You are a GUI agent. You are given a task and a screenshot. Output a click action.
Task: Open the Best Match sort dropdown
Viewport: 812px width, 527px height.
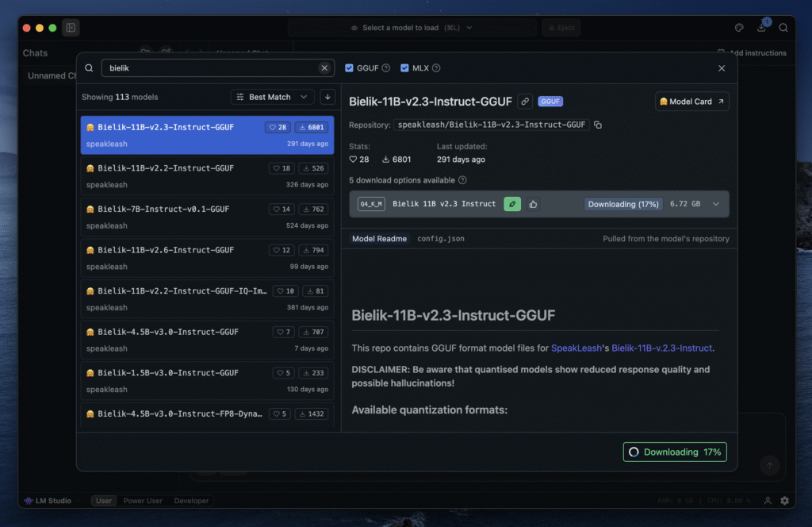[272, 97]
